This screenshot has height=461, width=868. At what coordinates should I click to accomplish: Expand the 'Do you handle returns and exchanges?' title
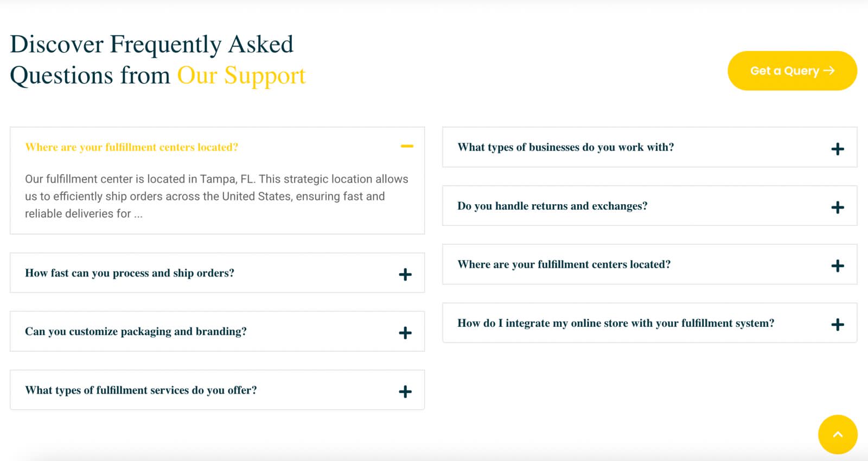552,206
